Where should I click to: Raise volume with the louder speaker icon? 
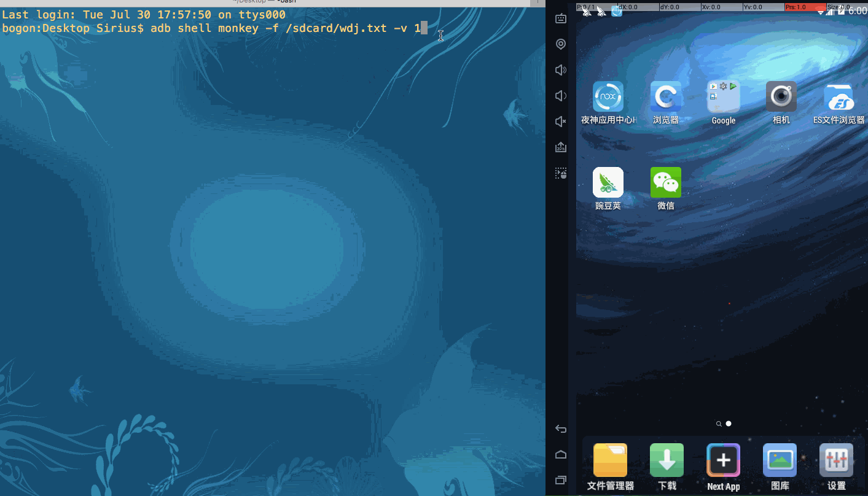click(x=561, y=70)
